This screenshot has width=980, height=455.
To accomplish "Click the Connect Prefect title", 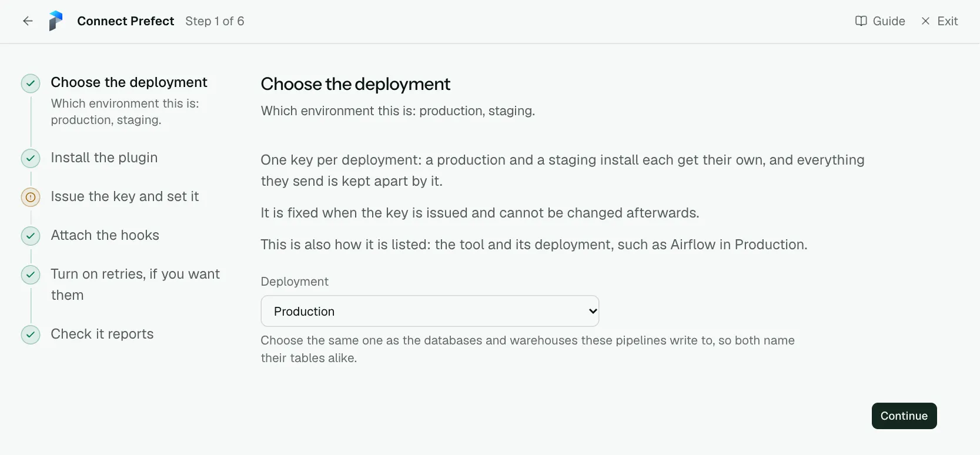I will pyautogui.click(x=125, y=21).
